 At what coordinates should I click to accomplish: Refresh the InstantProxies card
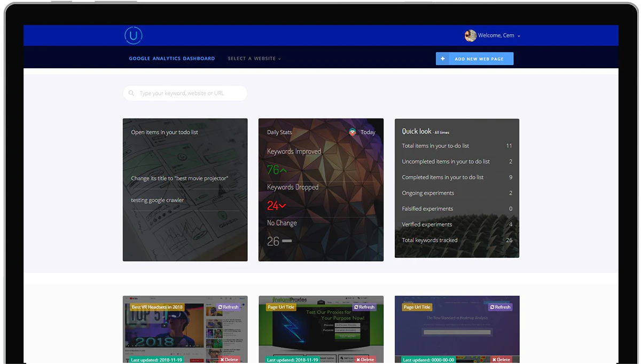click(364, 307)
